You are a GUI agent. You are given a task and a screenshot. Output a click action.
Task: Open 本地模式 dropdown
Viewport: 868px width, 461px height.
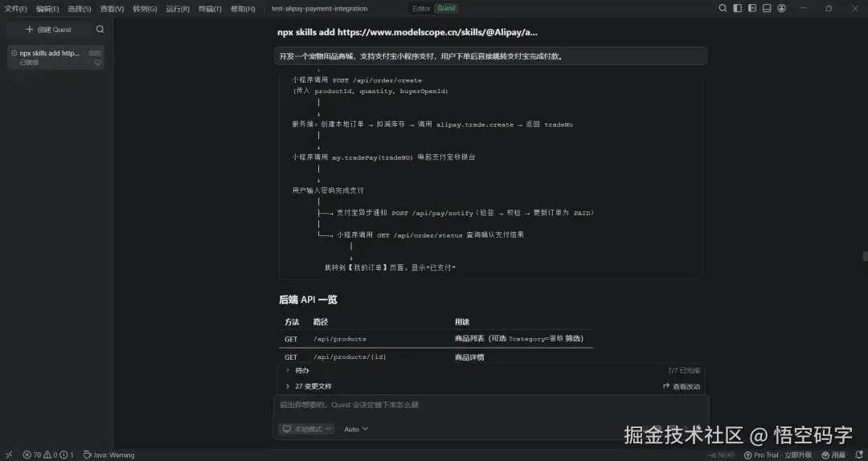pyautogui.click(x=307, y=429)
